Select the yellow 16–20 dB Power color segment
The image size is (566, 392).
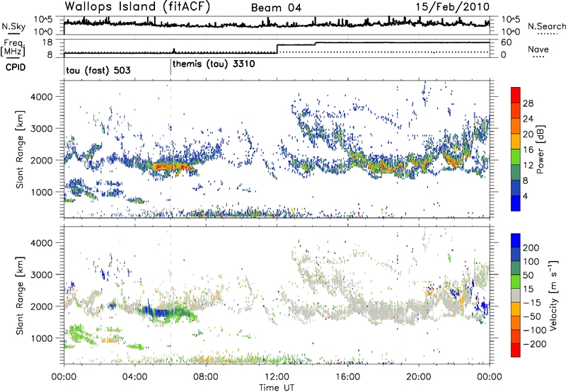516,142
